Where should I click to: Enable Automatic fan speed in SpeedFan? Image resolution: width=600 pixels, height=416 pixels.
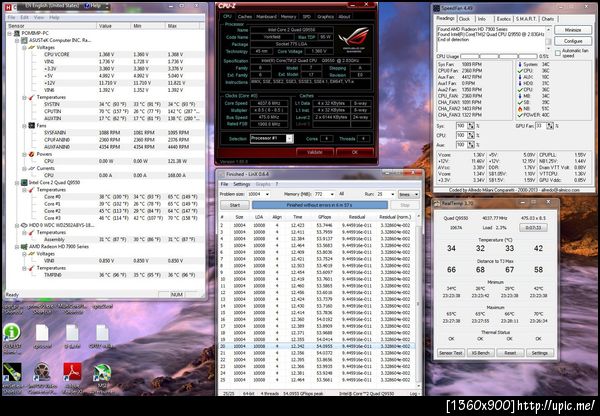tap(558, 53)
